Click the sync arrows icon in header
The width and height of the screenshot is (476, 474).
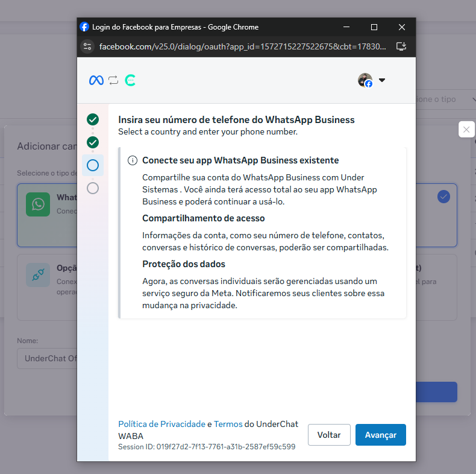coord(113,80)
